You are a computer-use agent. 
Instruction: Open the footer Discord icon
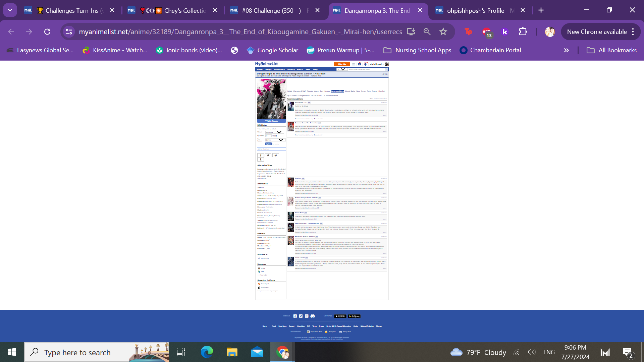click(x=313, y=316)
